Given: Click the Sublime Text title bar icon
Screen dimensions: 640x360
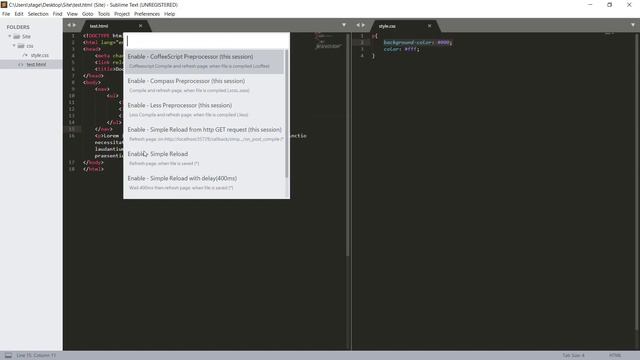Looking at the screenshot, I should (4, 4).
